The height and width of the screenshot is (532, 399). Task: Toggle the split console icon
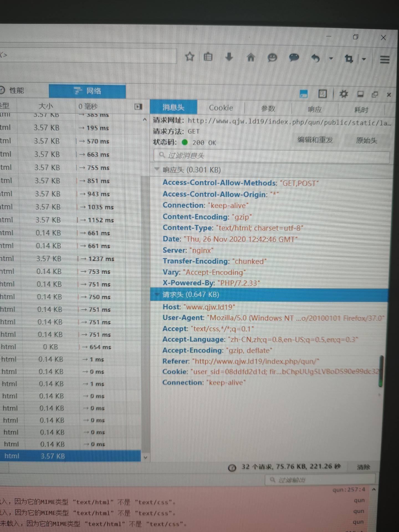click(x=304, y=94)
